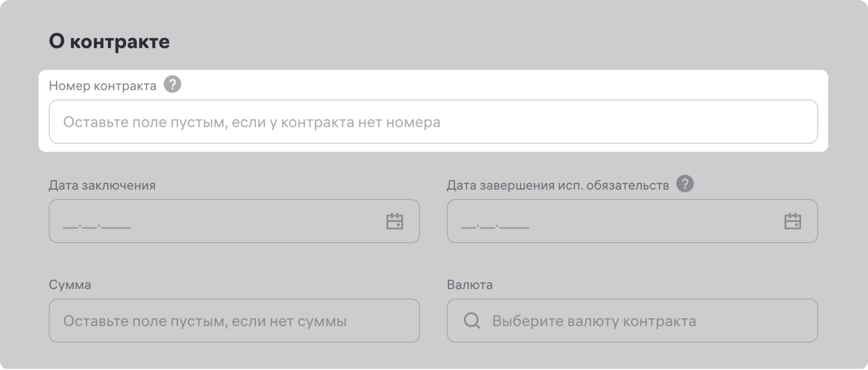Click placeholder Выберите валюту контракта

coord(594,321)
